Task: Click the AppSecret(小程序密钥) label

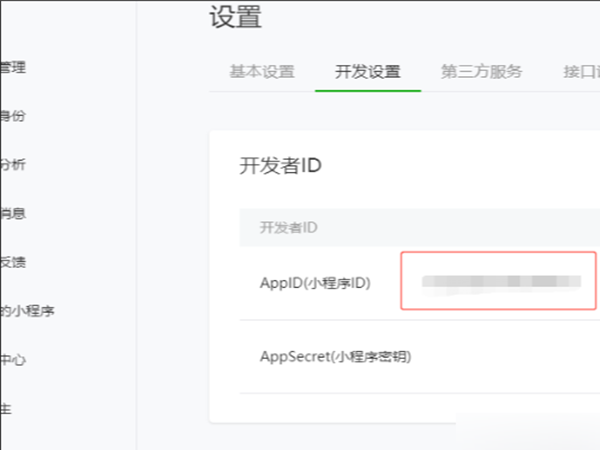Action: click(335, 356)
